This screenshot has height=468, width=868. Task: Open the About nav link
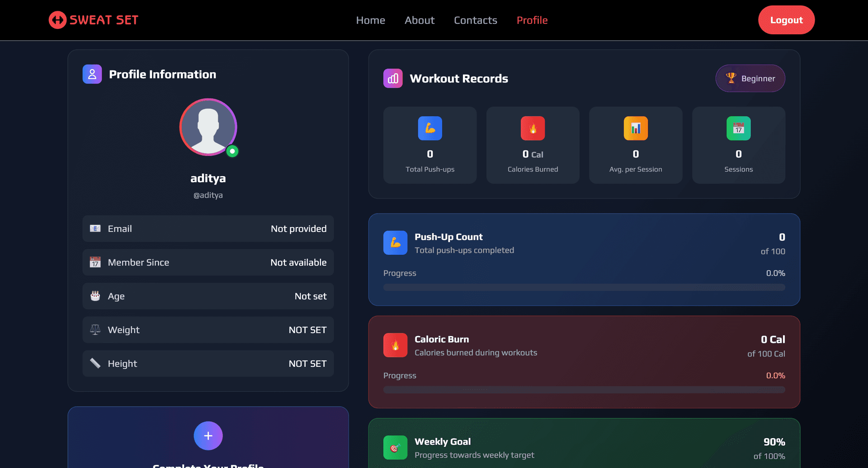[x=420, y=20]
